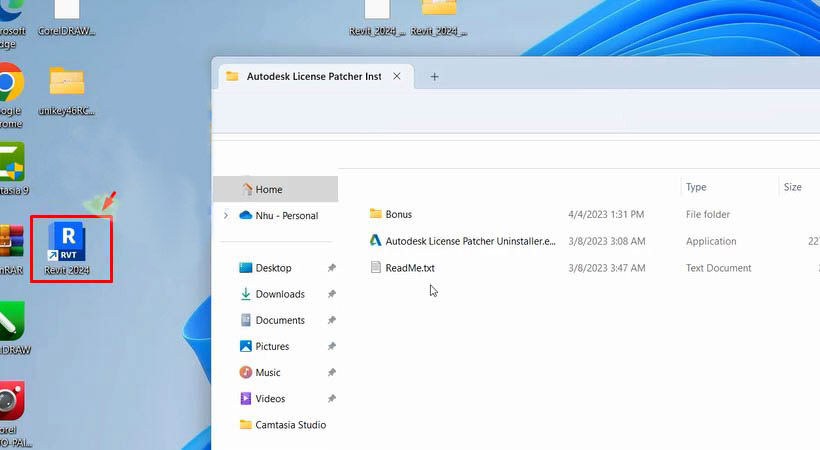The width and height of the screenshot is (820, 450).
Task: Select the Corel PHOTO-PAINT desktop icon
Action: point(12,400)
